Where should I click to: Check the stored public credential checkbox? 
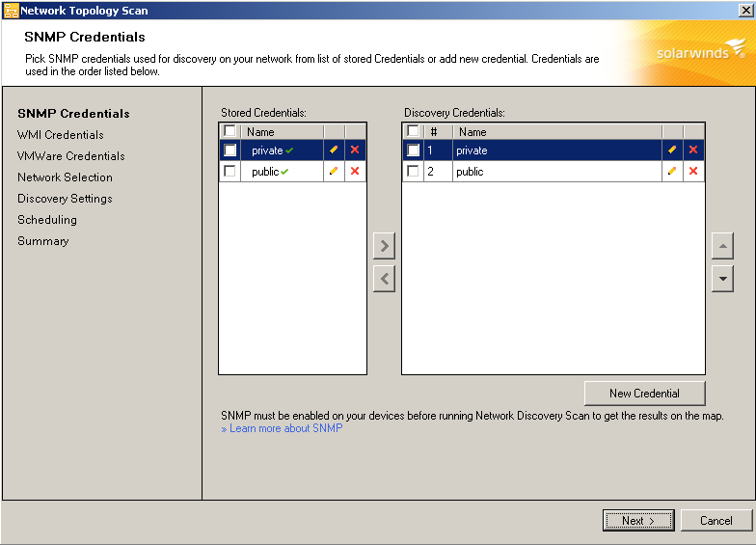pyautogui.click(x=229, y=172)
